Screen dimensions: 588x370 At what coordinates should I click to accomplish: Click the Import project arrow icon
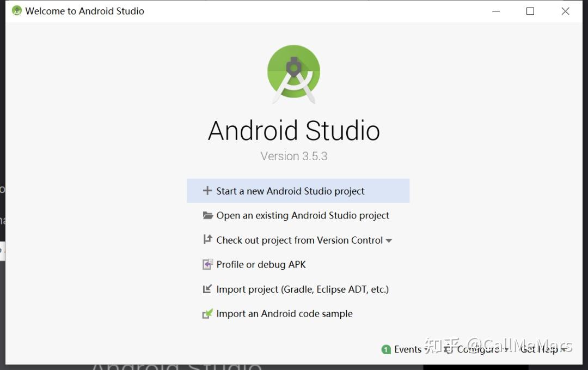click(x=207, y=289)
